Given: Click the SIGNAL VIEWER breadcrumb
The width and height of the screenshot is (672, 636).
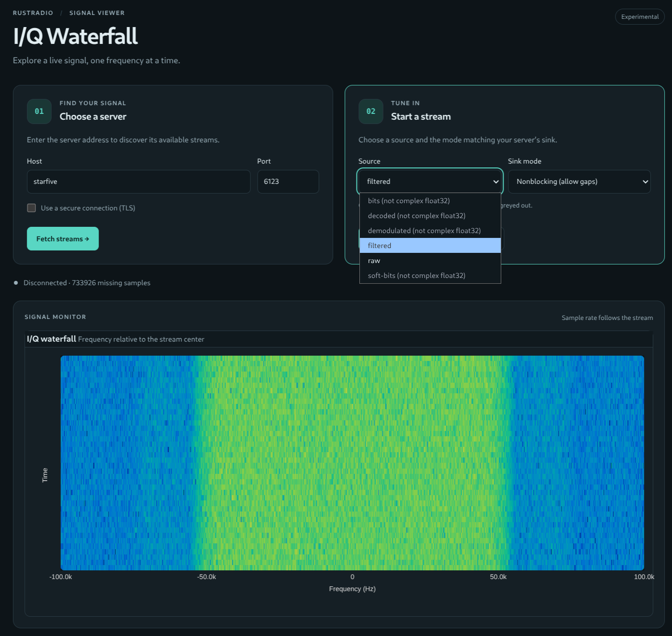Looking at the screenshot, I should click(97, 13).
